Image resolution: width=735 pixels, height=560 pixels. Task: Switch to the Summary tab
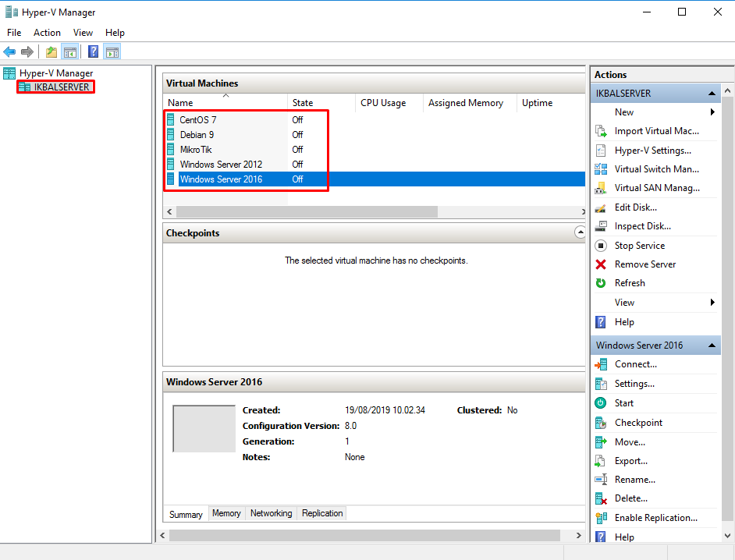(x=186, y=514)
